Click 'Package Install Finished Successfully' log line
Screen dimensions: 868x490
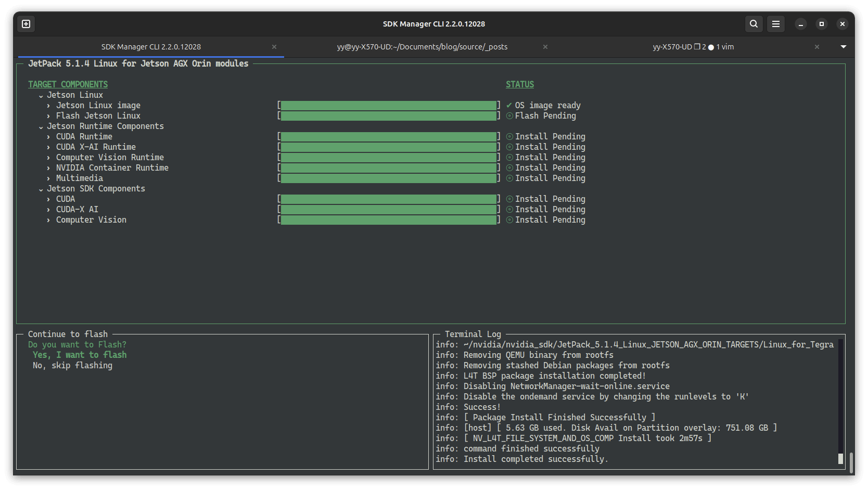[545, 417]
